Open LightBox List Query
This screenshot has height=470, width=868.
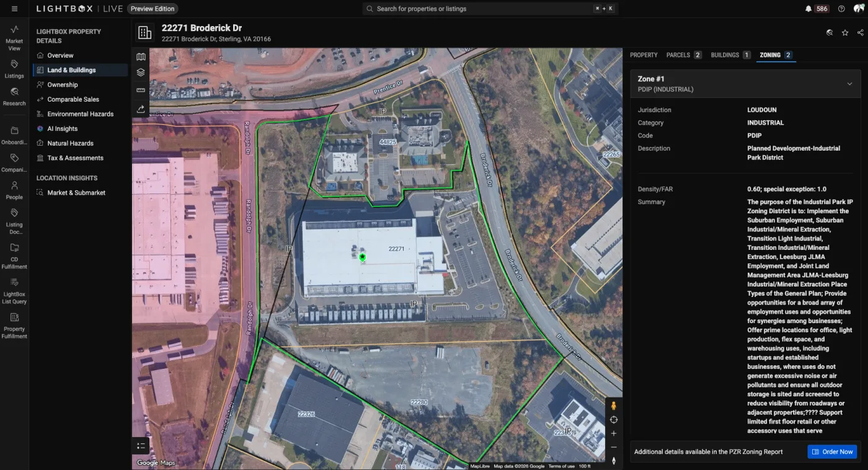14,291
